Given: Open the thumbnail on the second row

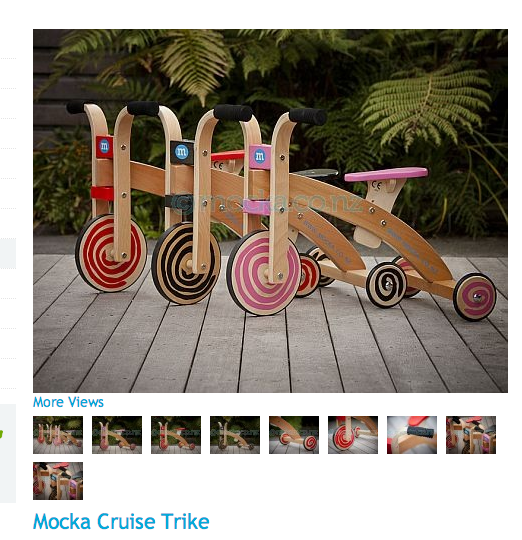Looking at the screenshot, I should (58, 481).
